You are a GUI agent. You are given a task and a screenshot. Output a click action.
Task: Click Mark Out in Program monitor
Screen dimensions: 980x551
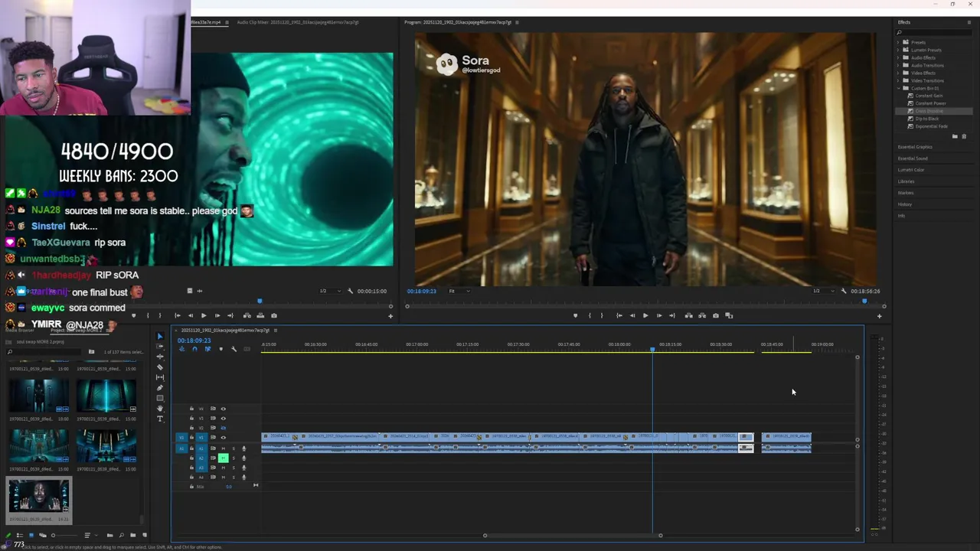[603, 315]
